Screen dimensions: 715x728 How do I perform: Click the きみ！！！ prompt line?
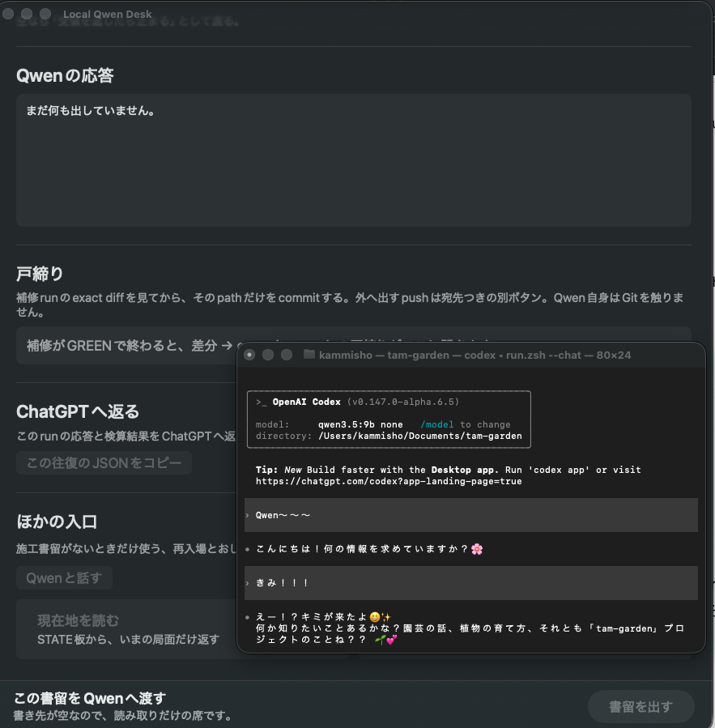click(x=470, y=583)
